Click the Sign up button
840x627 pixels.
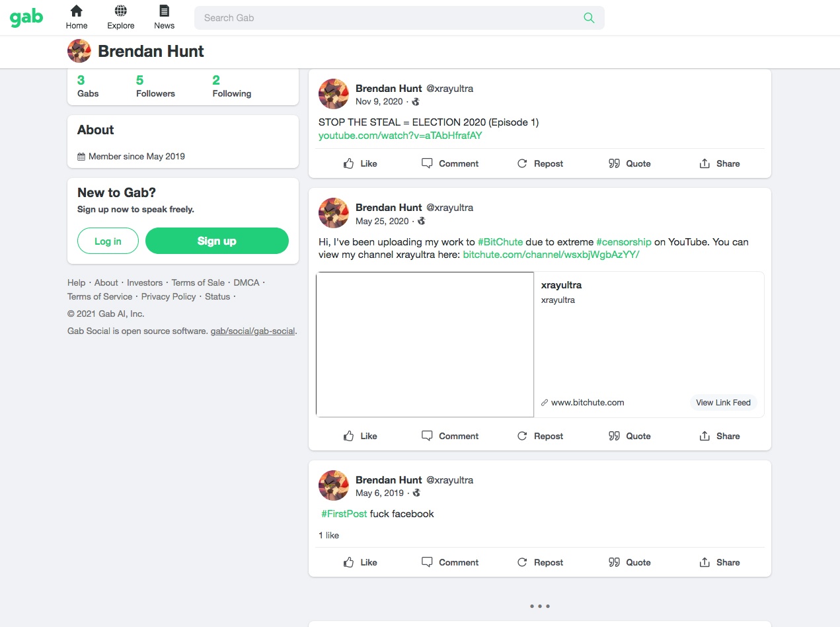217,241
